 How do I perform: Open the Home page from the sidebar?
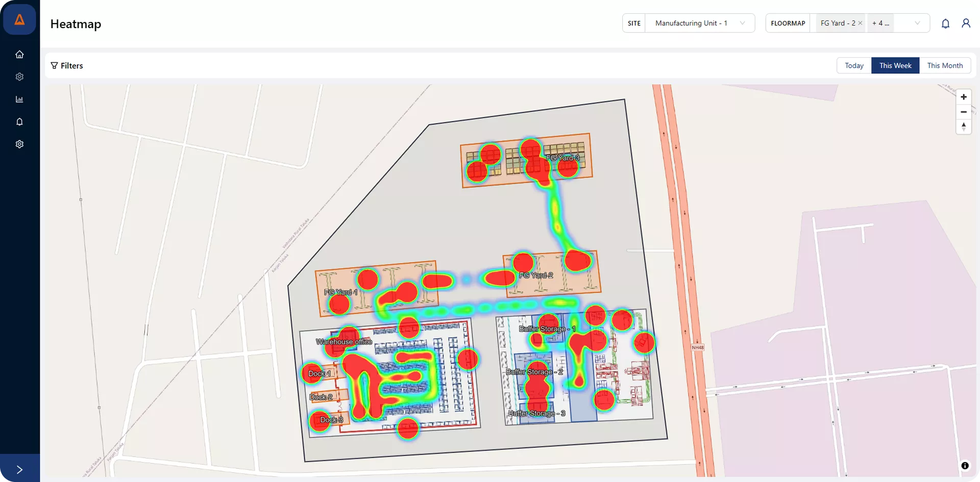(x=19, y=54)
